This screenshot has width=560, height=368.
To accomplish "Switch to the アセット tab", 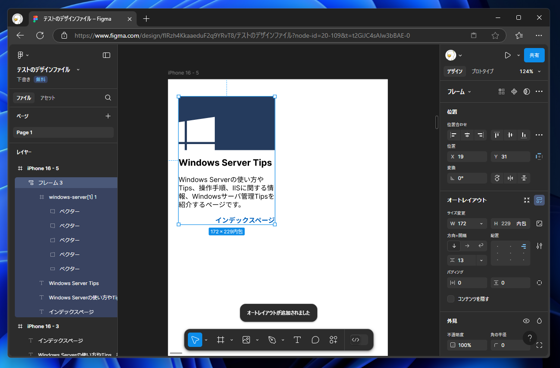I will [48, 98].
